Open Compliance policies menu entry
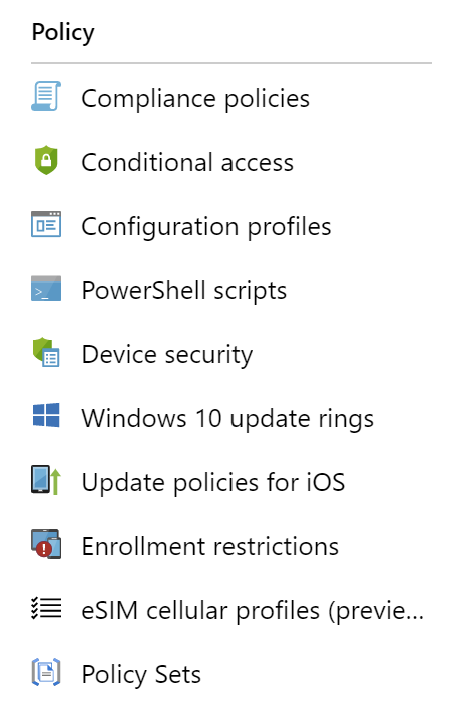 click(195, 99)
